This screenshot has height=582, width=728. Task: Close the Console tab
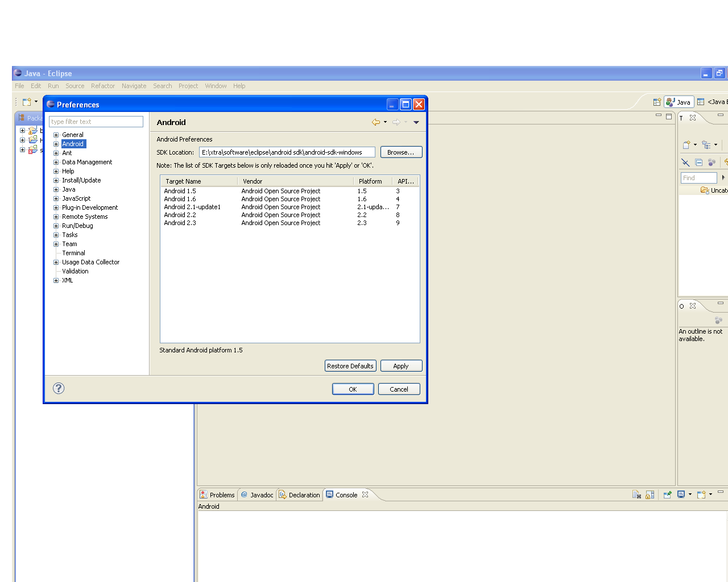click(365, 494)
